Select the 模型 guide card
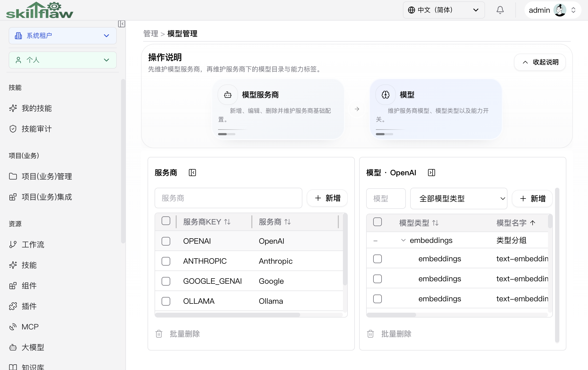 tap(436, 109)
